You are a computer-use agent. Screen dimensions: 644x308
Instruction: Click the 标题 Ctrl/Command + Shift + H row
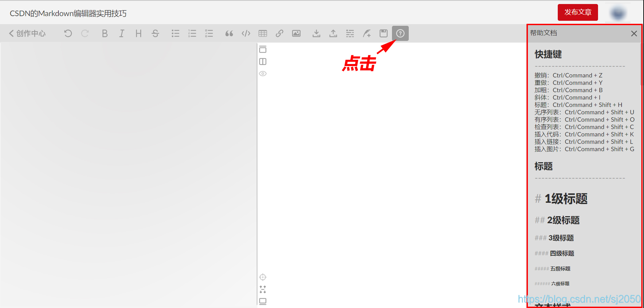(579, 105)
